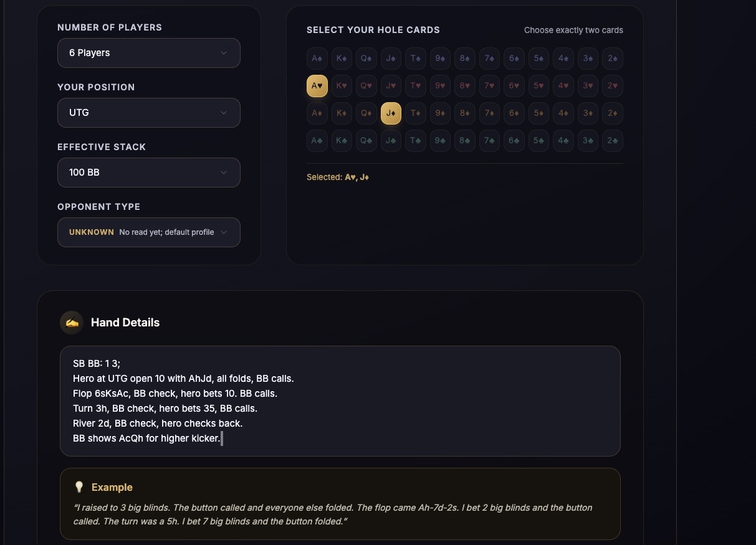Pick the Queen of diamonds card
756x545 pixels.
click(x=366, y=113)
